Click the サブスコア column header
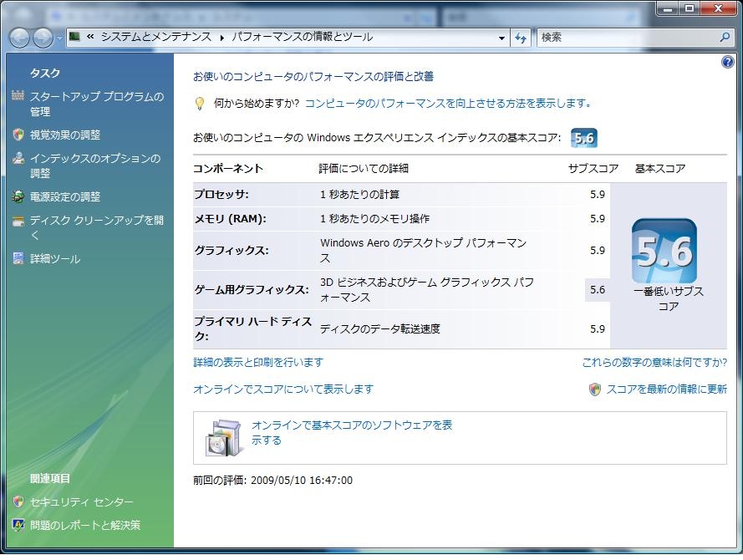The width and height of the screenshot is (743, 560). coord(593,168)
